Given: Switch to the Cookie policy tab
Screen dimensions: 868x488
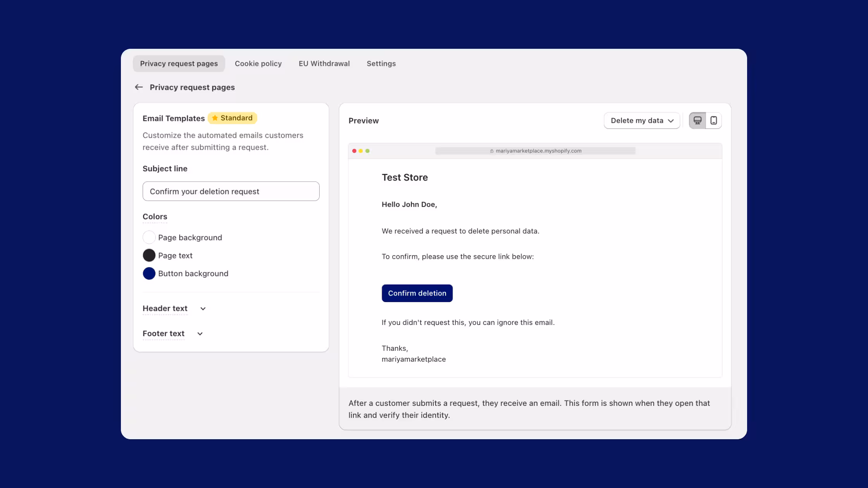Looking at the screenshot, I should tap(258, 64).
